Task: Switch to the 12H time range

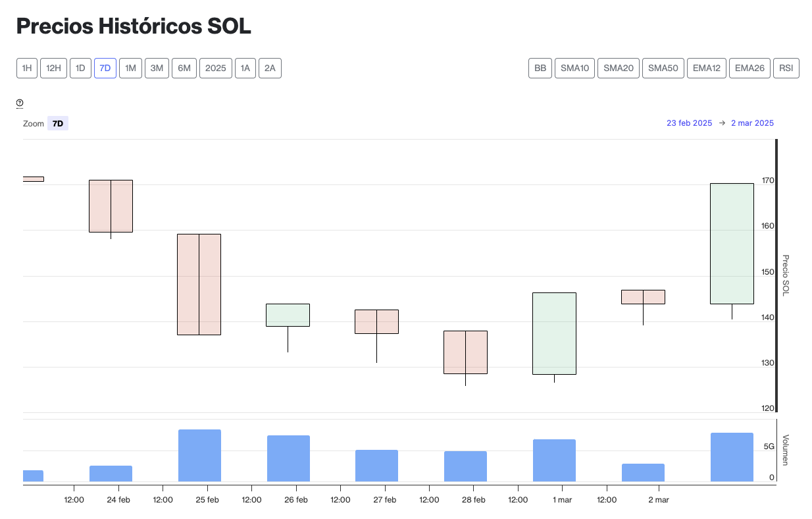Action: point(54,68)
